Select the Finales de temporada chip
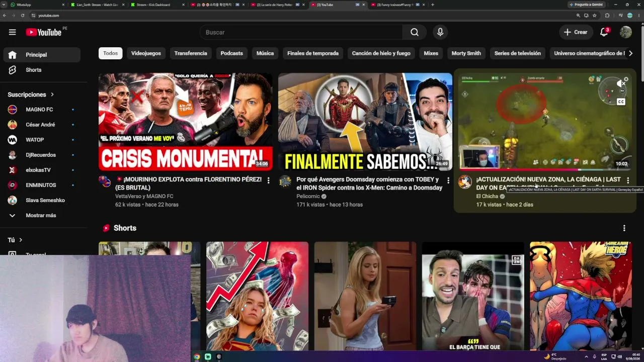Screen dimensions: 644x362 313,53
